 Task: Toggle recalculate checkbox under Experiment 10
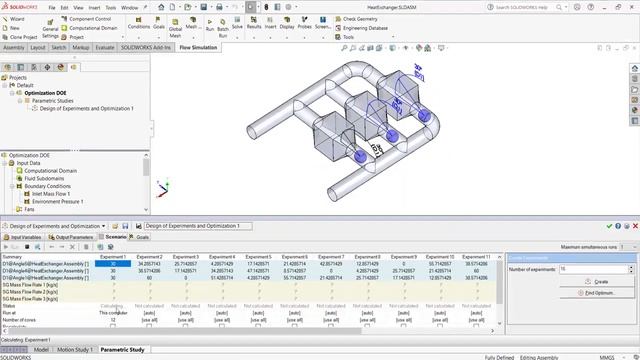point(440,326)
